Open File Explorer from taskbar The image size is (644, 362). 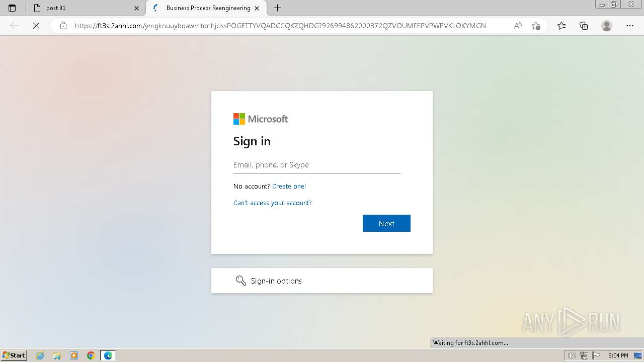click(57, 355)
